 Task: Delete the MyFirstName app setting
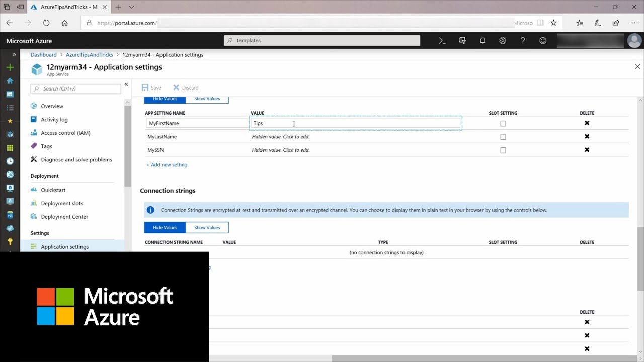(x=587, y=123)
